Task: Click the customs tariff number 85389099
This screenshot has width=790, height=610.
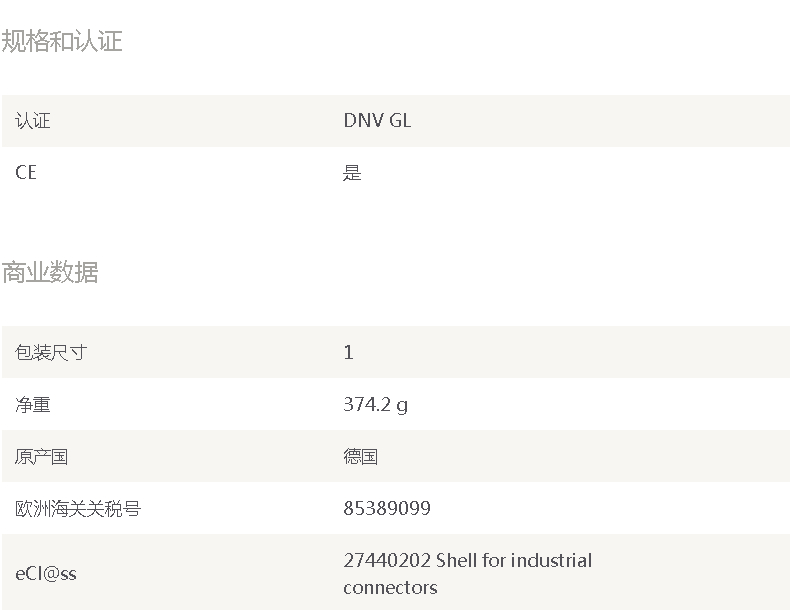Action: [387, 509]
